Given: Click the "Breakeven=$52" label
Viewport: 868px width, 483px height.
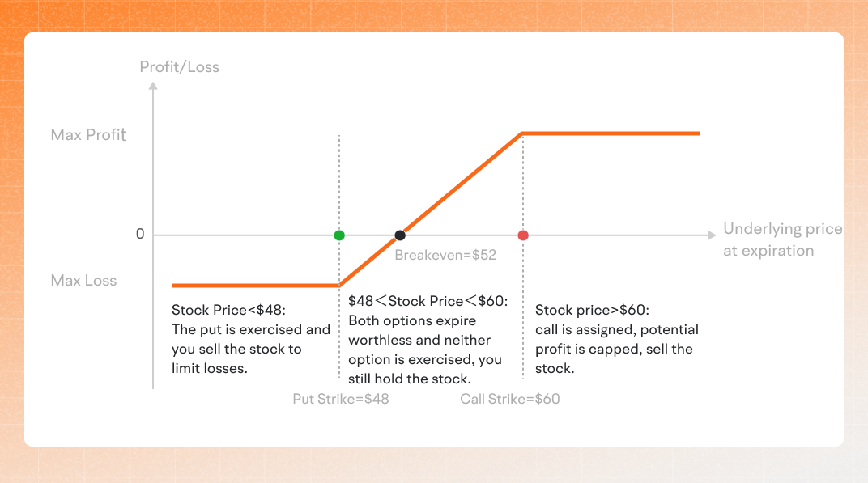Looking at the screenshot, I should point(445,255).
